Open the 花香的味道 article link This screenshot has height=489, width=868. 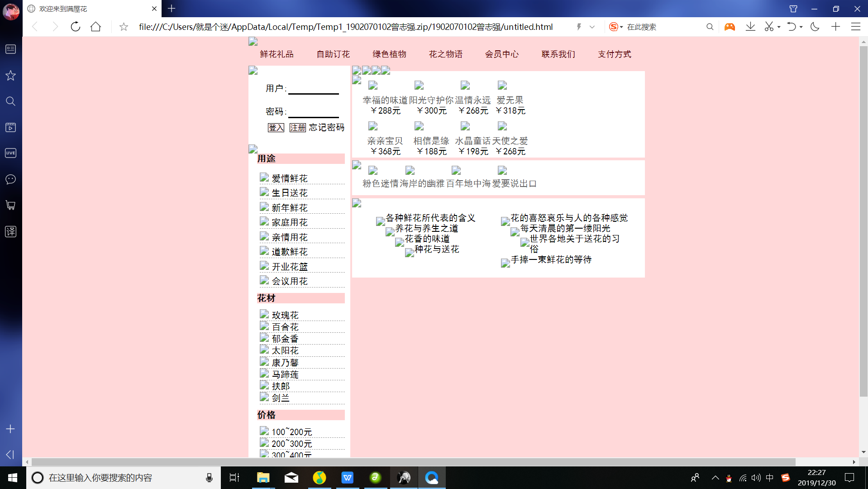pyautogui.click(x=427, y=239)
